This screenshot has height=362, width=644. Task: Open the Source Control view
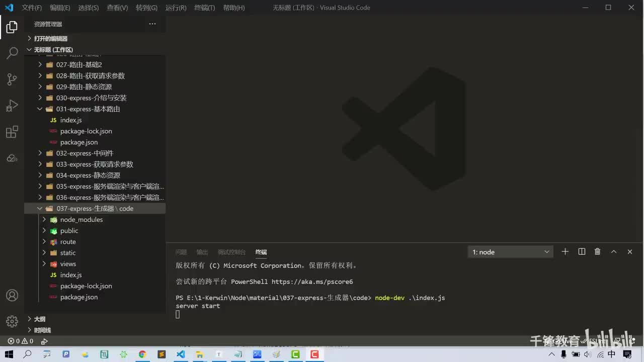point(12,79)
